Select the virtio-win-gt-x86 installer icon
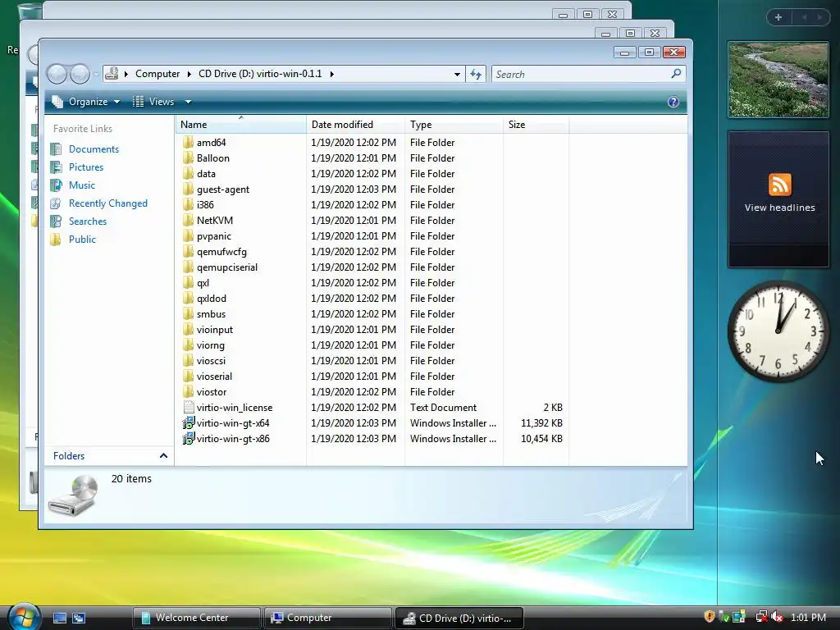 (188, 438)
